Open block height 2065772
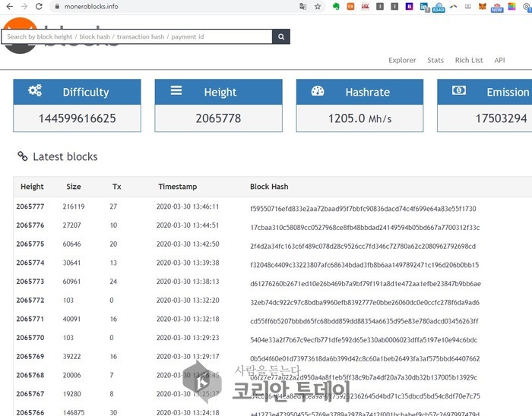532x416 pixels. (30, 300)
